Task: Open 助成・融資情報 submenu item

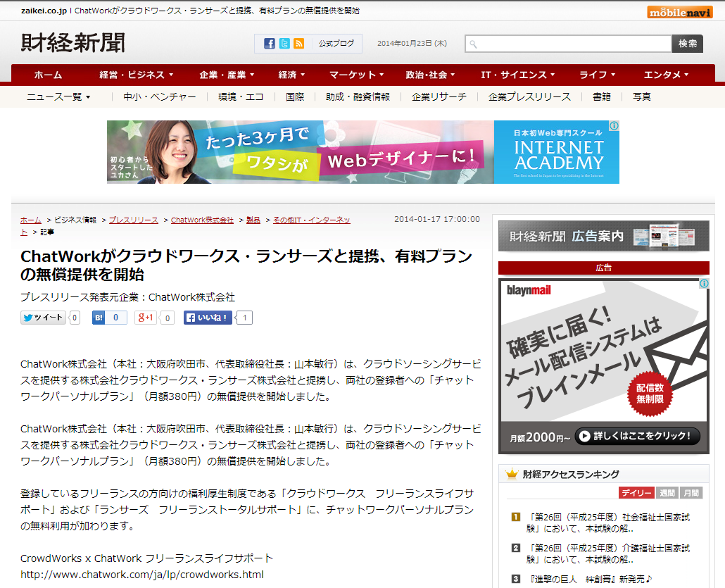Action: click(x=358, y=96)
